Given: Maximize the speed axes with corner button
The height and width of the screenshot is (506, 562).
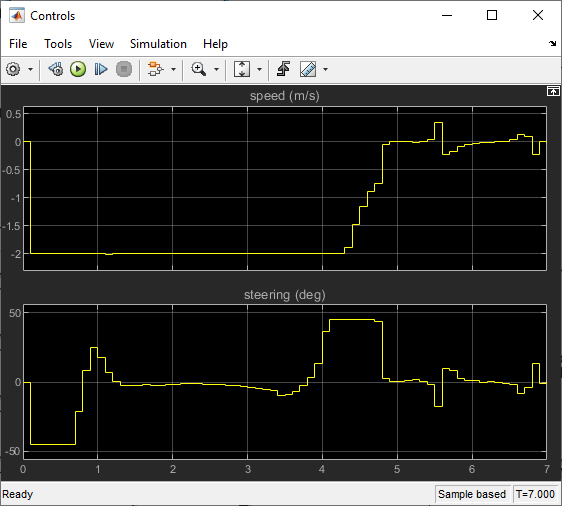Looking at the screenshot, I should tap(553, 92).
